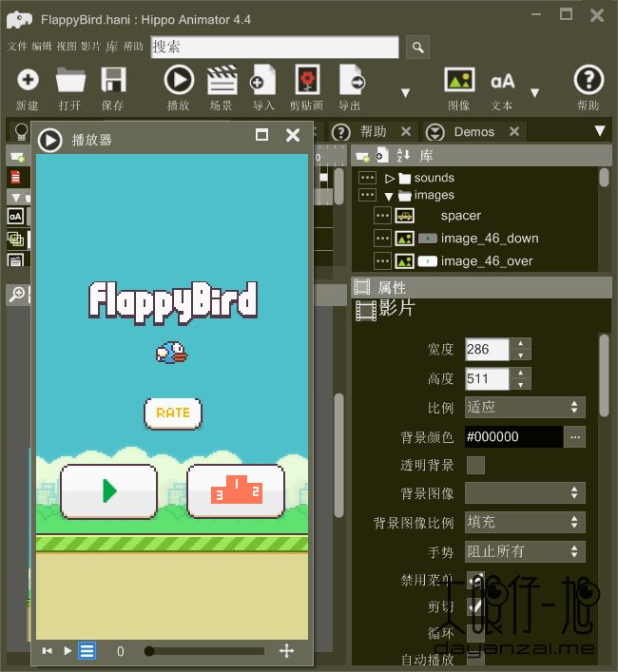Click the search (搜索) input field
Image resolution: width=618 pixels, height=672 pixels.
point(275,47)
